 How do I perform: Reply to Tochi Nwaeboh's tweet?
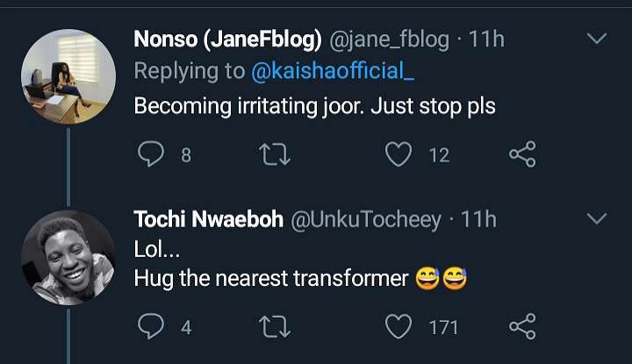[x=152, y=327]
